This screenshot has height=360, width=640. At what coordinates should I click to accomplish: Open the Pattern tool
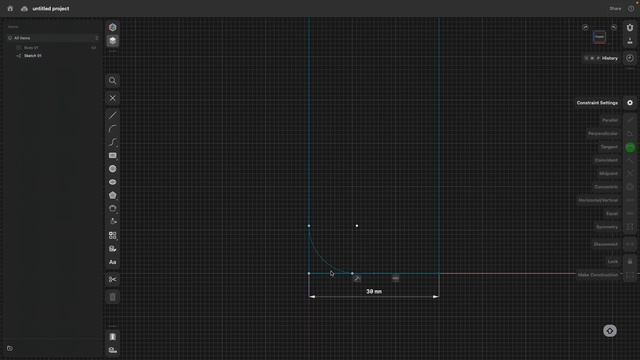pos(113,235)
